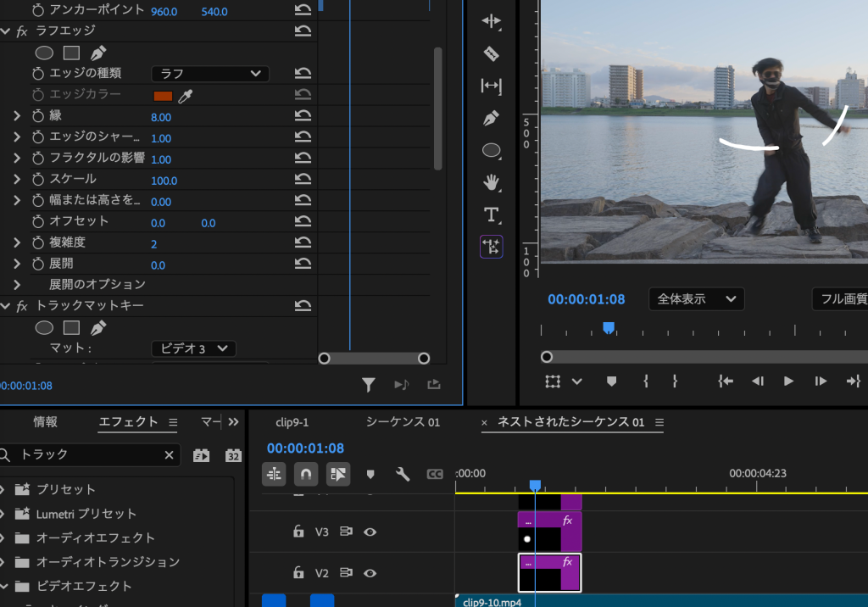
Task: Switch to the 情報 panel tab
Action: 46,421
